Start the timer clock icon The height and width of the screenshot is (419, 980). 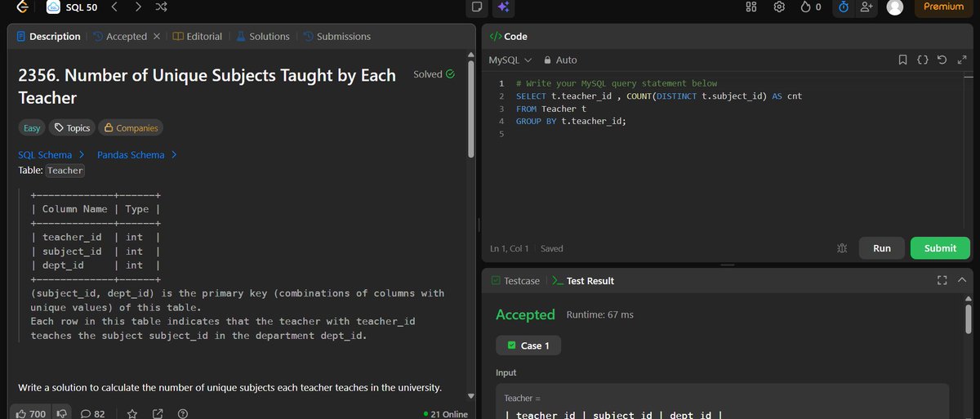(x=844, y=7)
